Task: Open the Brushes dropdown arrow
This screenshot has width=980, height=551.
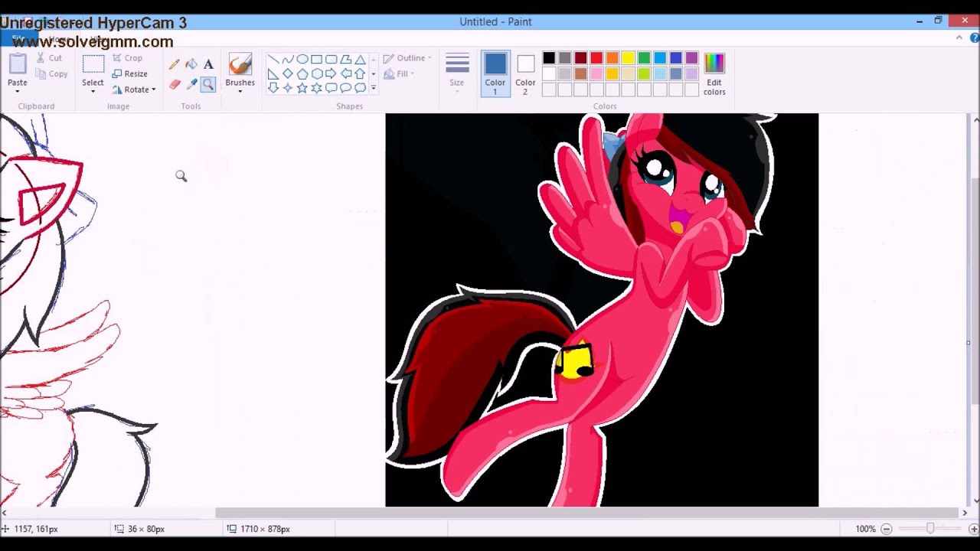Action: (240, 92)
